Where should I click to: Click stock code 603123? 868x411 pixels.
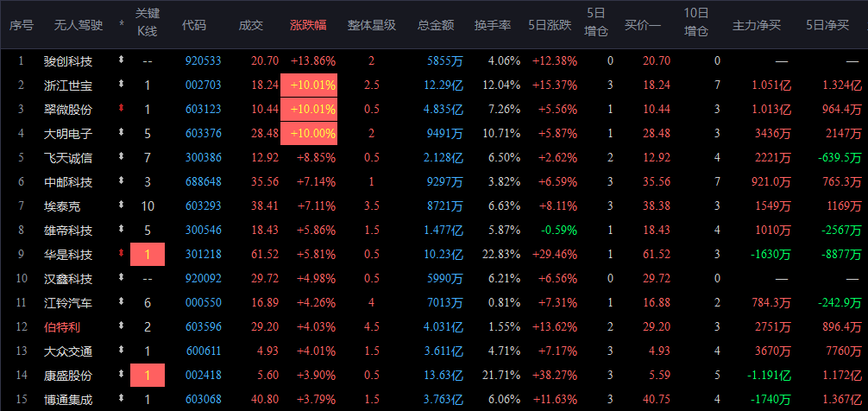tap(203, 110)
